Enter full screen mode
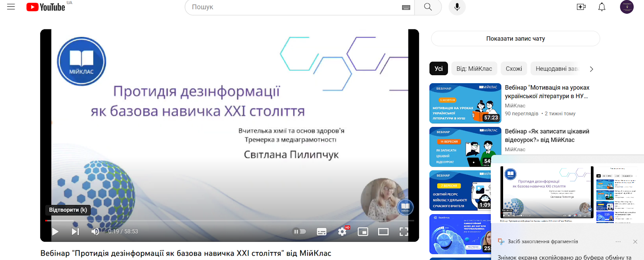 (404, 231)
